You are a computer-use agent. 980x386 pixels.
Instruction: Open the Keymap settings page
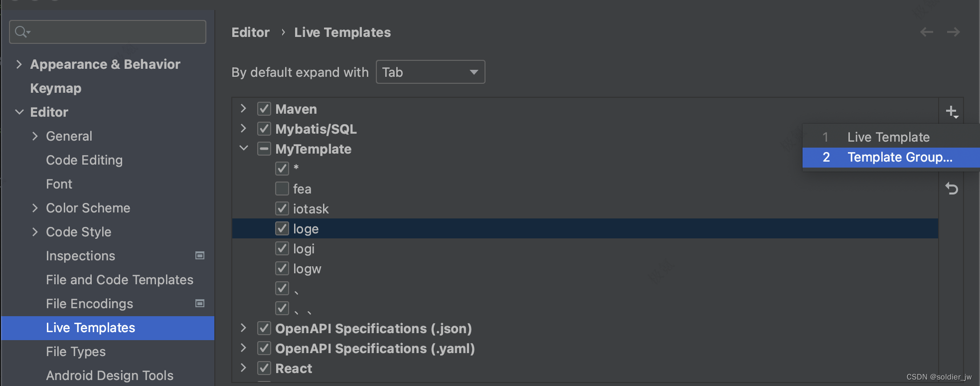tap(56, 88)
